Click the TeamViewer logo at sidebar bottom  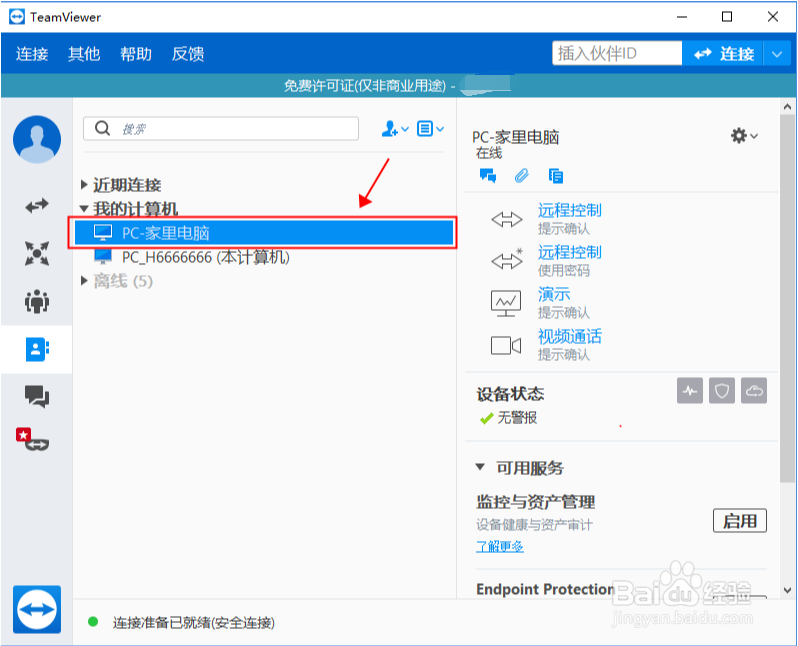tap(37, 609)
